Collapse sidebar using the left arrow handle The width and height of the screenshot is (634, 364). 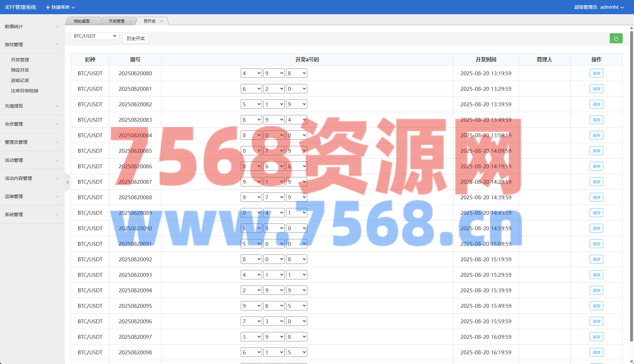[67, 182]
